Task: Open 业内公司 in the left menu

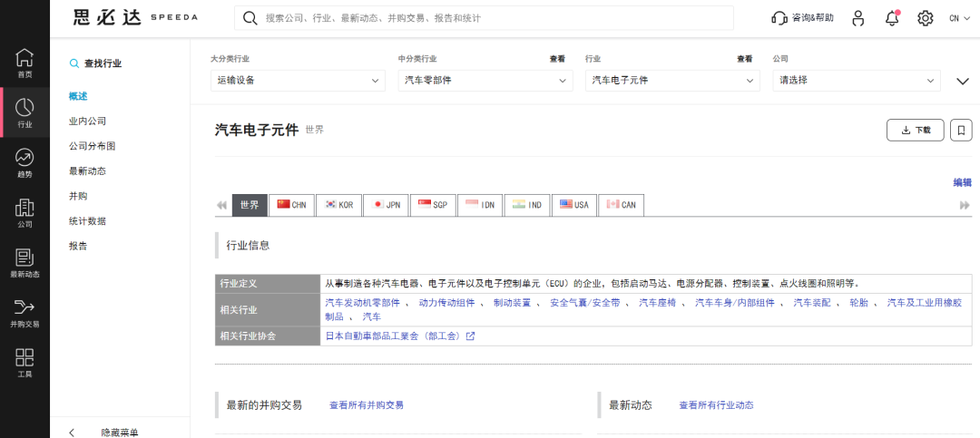Action: [x=87, y=121]
